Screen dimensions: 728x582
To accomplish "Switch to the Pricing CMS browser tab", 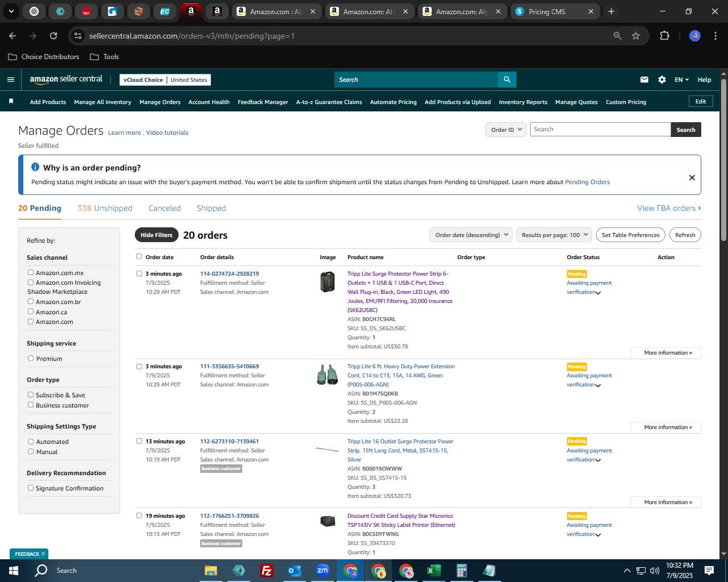I will coord(553,11).
